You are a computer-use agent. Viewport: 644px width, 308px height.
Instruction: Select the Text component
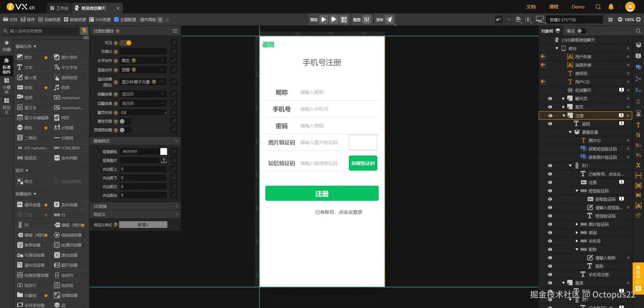[x=33, y=67]
